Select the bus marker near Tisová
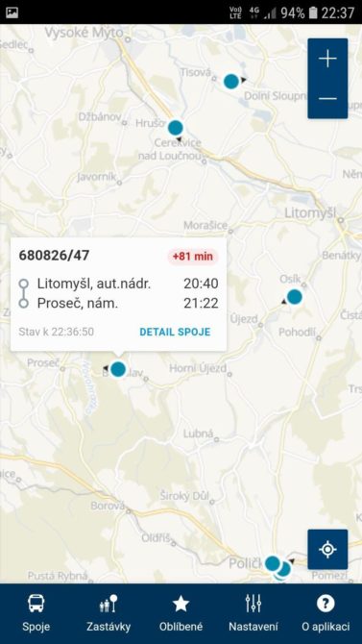The image size is (362, 644). coord(231,82)
